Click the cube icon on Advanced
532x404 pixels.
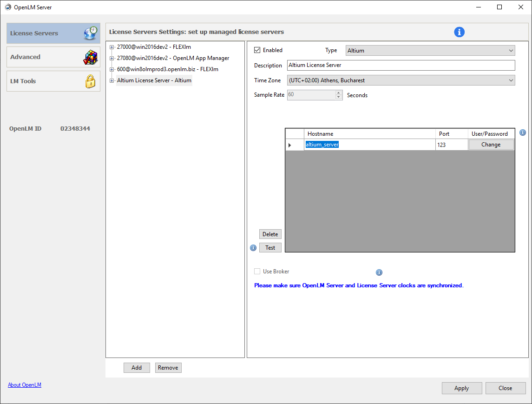tap(90, 57)
